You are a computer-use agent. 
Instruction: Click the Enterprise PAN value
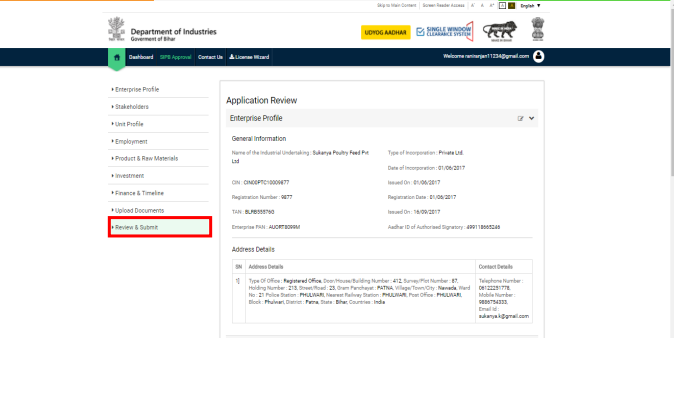pos(284,227)
